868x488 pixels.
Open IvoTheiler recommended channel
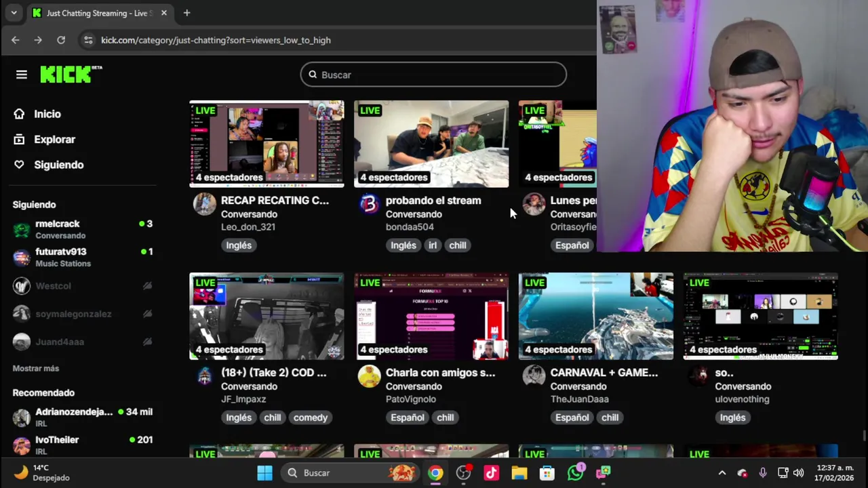83,445
